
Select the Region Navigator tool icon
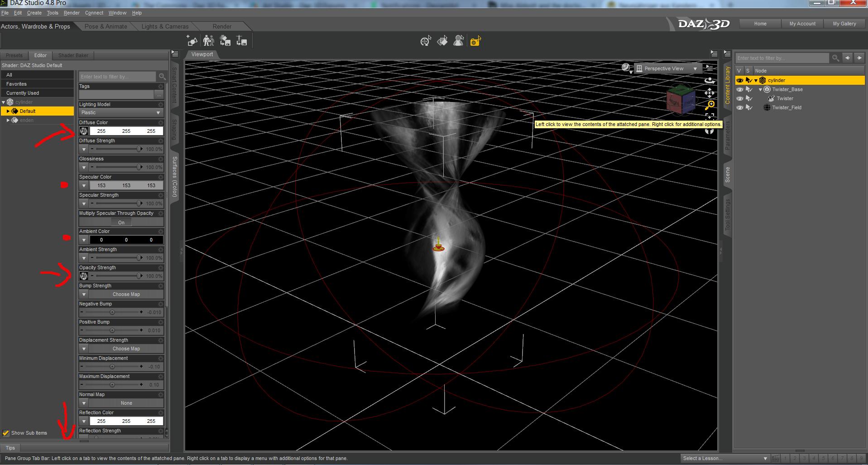click(459, 41)
